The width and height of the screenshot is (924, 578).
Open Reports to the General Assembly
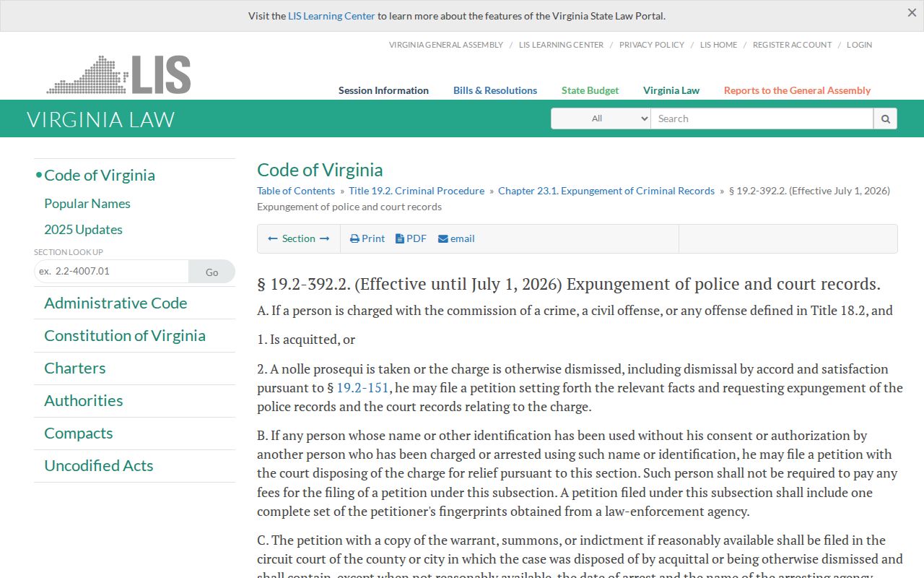click(x=797, y=90)
